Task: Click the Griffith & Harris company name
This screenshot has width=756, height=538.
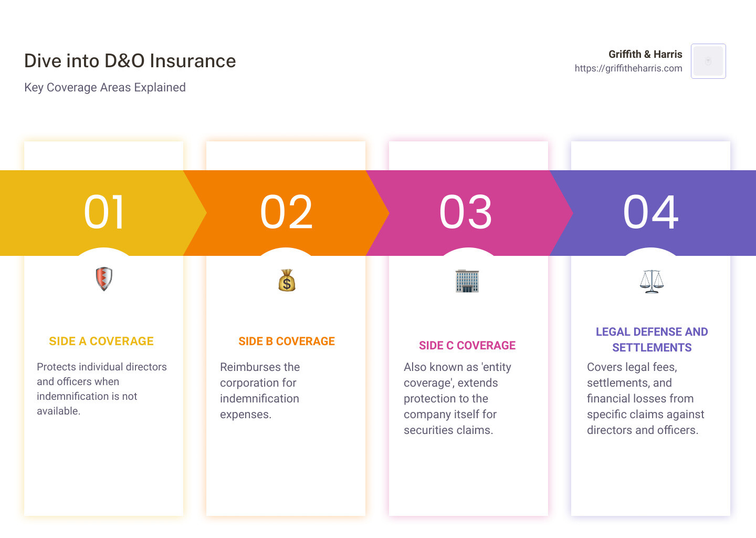Action: click(645, 54)
